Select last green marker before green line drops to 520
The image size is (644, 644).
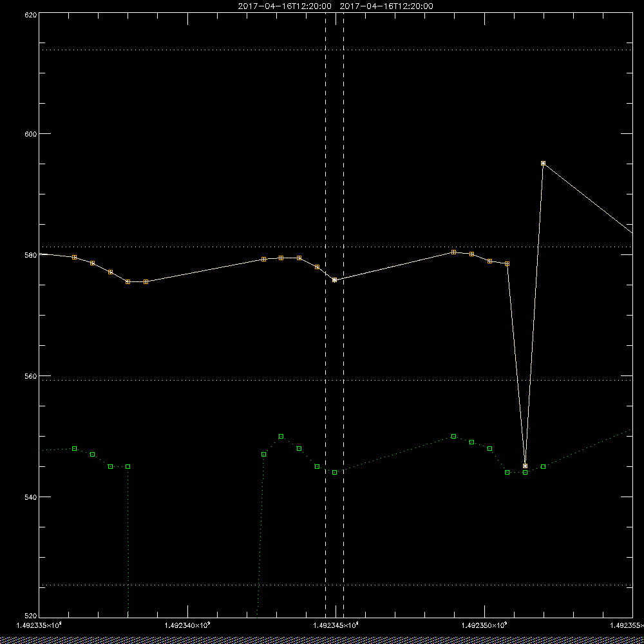[128, 466]
